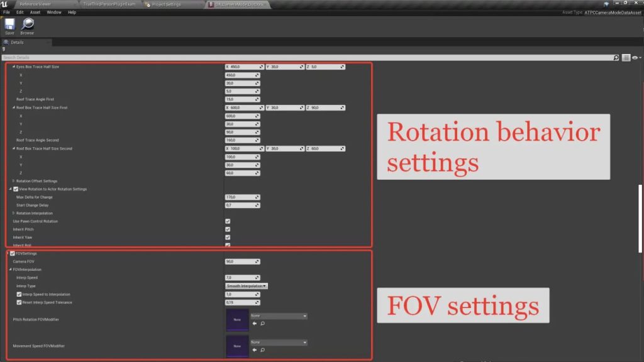644x362 pixels.
Task: Uncheck Use Pawn Control Rotation
Action: point(228,221)
